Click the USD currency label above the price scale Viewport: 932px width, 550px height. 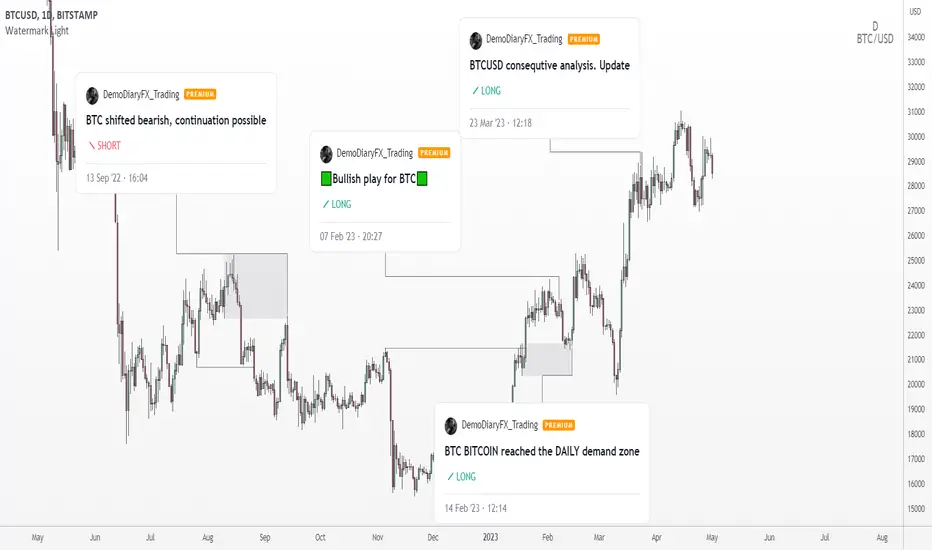pos(915,12)
